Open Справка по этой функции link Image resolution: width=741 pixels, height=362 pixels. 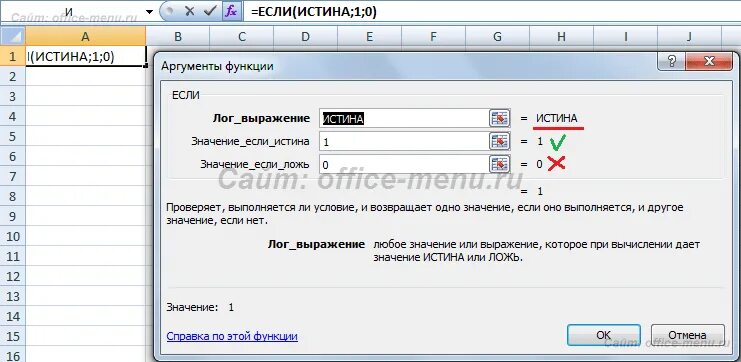pos(232,336)
